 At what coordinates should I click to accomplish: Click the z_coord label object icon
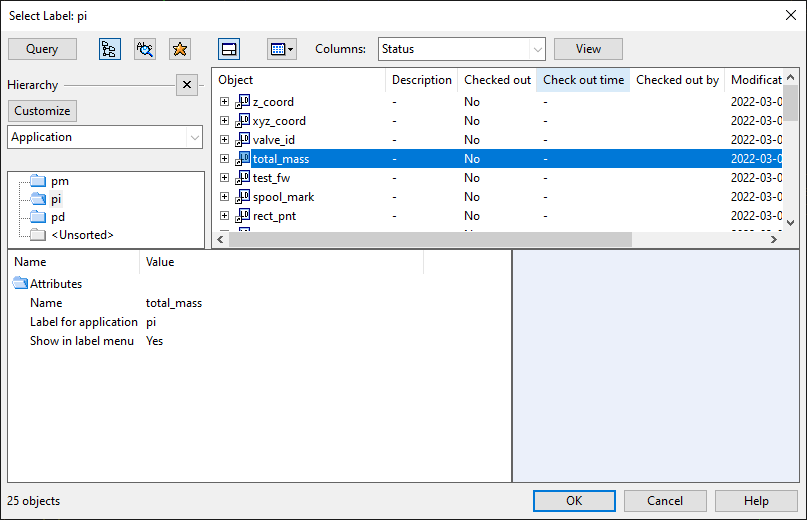[x=243, y=102]
